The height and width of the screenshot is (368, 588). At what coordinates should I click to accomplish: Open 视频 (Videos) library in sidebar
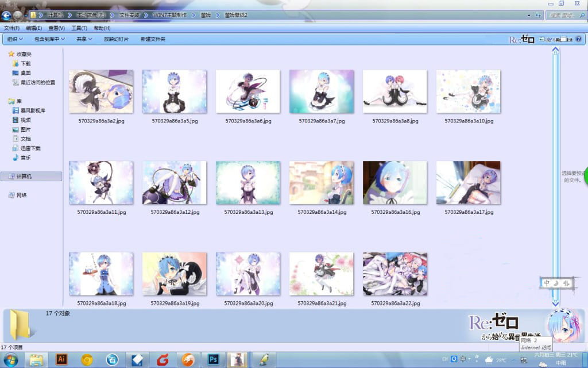[26, 120]
